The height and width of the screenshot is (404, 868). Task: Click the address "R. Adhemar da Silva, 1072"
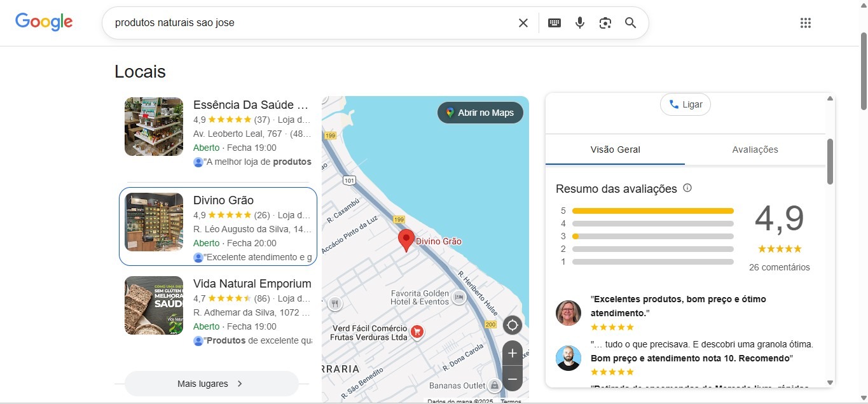click(247, 312)
